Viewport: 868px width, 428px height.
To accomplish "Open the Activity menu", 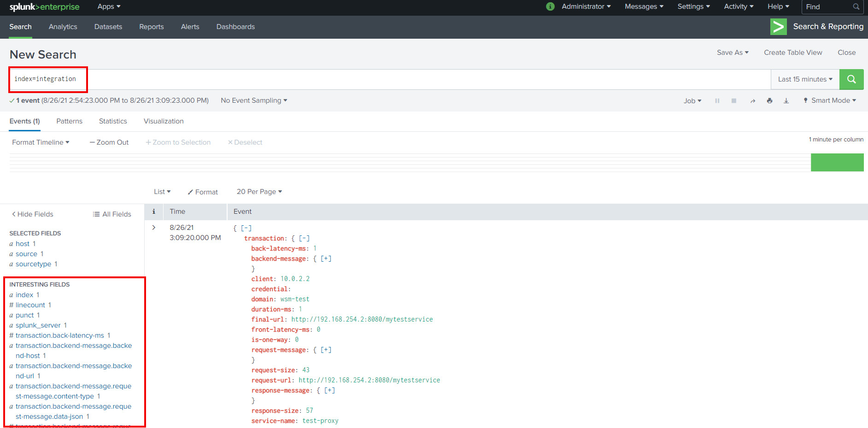I will (739, 6).
